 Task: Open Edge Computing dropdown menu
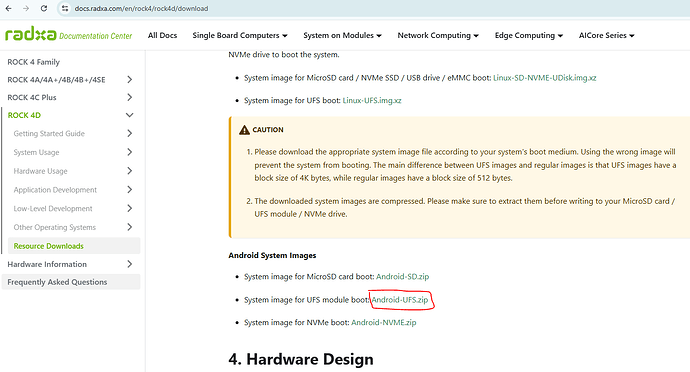[x=529, y=35]
